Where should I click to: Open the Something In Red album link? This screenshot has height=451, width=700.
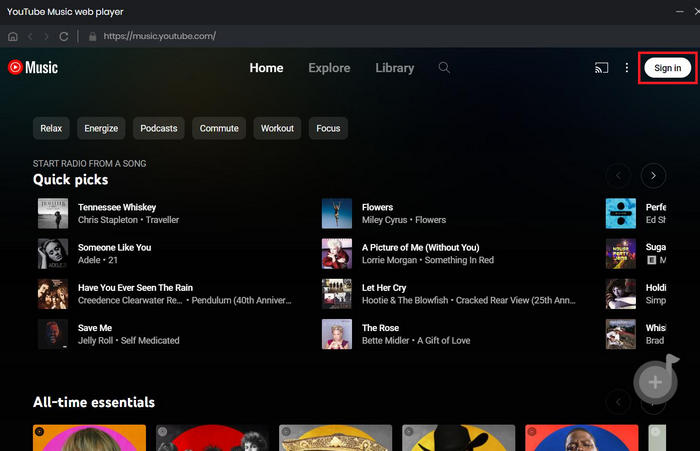459,260
